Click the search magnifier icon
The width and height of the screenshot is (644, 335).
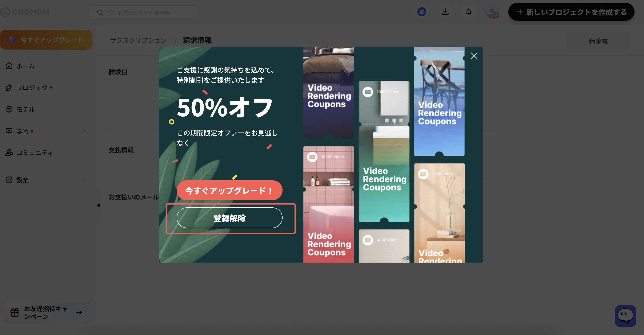pyautogui.click(x=100, y=12)
